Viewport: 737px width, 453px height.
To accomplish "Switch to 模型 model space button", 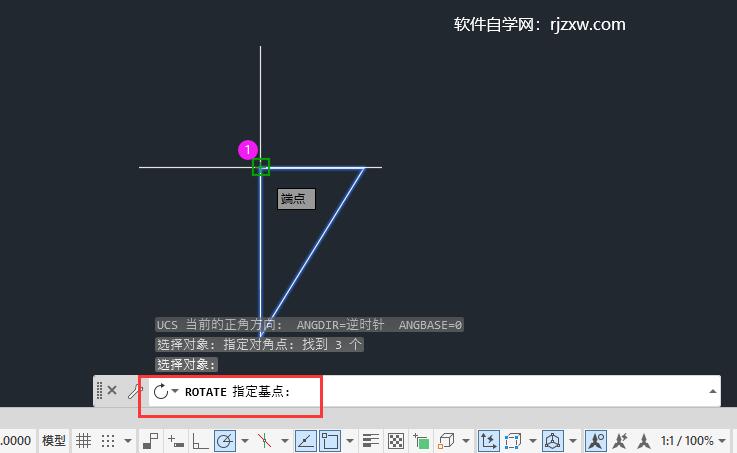I will click(x=54, y=441).
